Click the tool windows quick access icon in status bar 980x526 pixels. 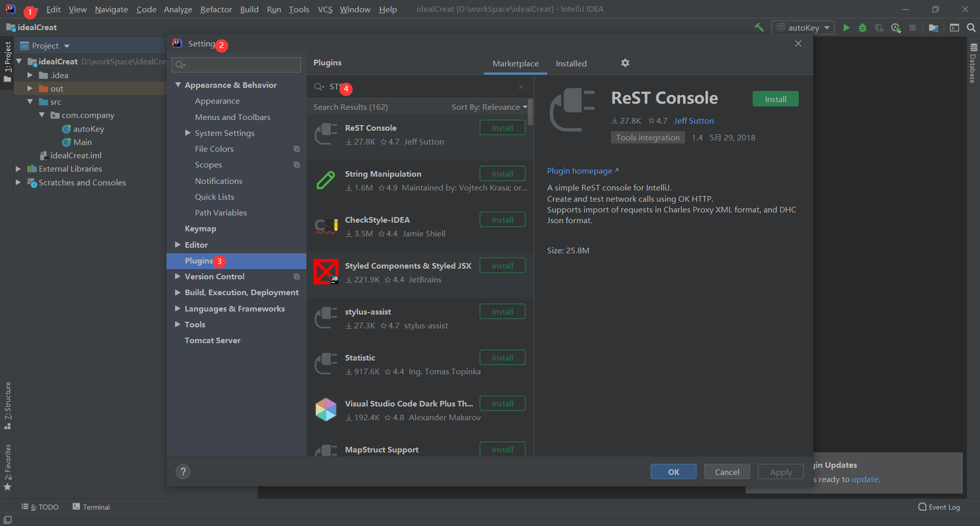click(8, 520)
